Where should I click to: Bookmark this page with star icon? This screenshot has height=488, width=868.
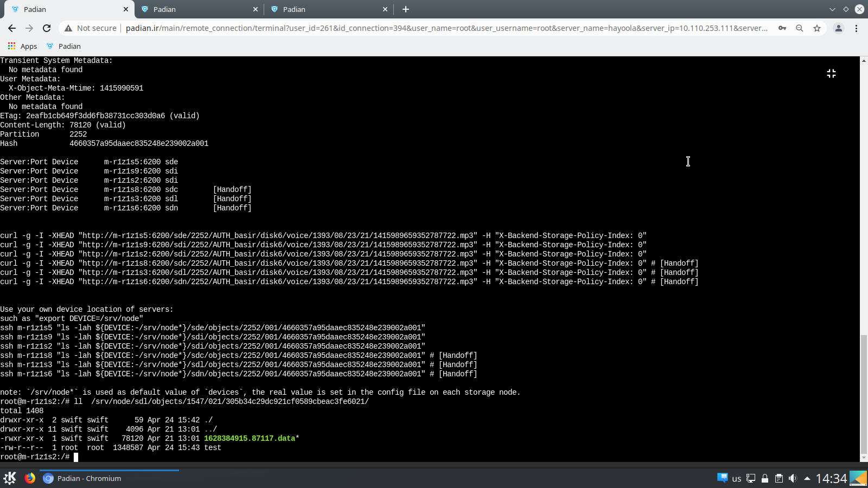pyautogui.click(x=817, y=28)
